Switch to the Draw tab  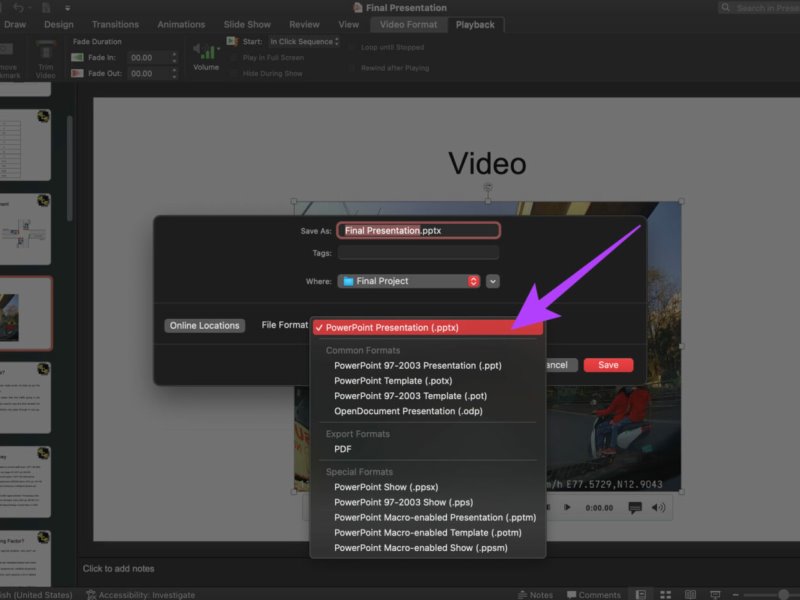(x=15, y=24)
